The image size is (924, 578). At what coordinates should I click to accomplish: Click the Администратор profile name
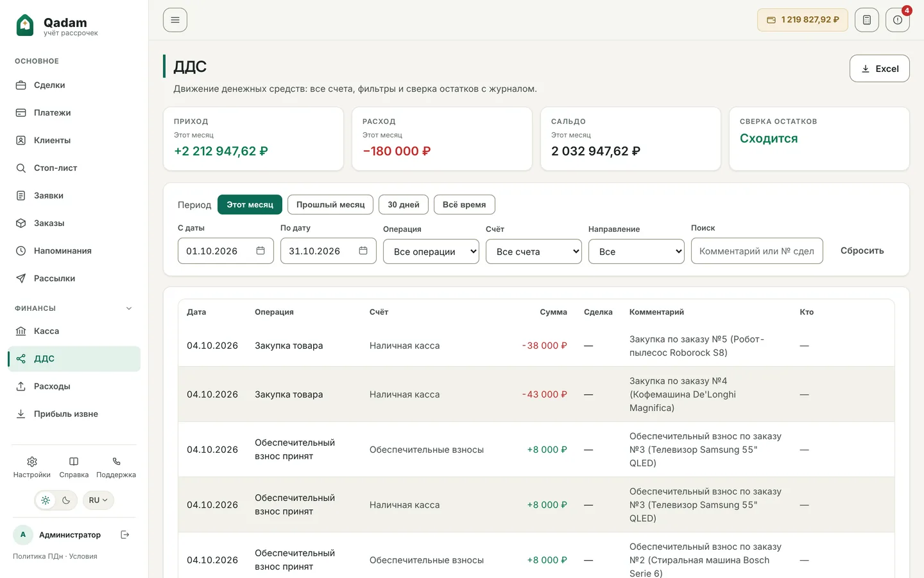(70, 535)
